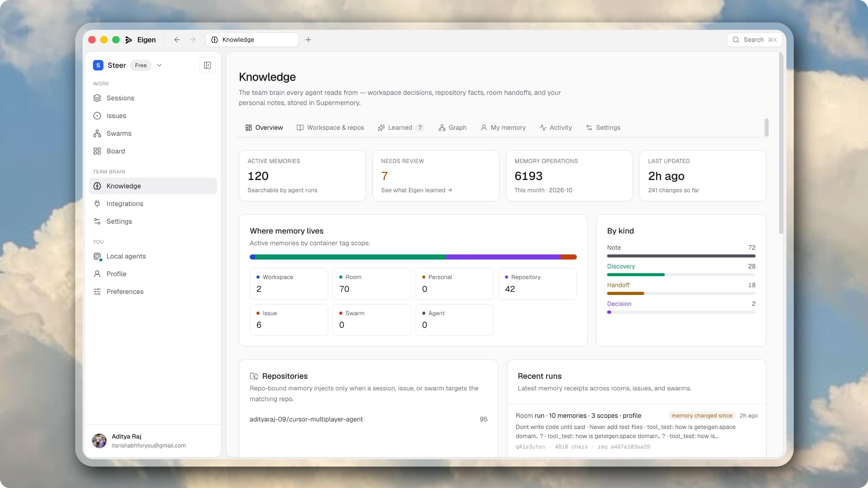Click the Free plan badge
Screen dimensions: 868x488
coord(141,65)
